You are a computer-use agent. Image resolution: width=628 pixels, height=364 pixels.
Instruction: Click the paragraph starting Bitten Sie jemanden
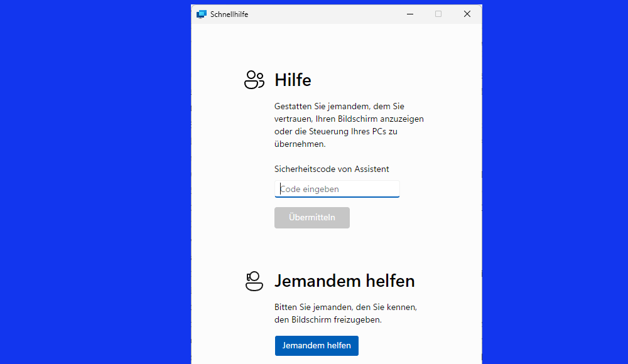[345, 314]
